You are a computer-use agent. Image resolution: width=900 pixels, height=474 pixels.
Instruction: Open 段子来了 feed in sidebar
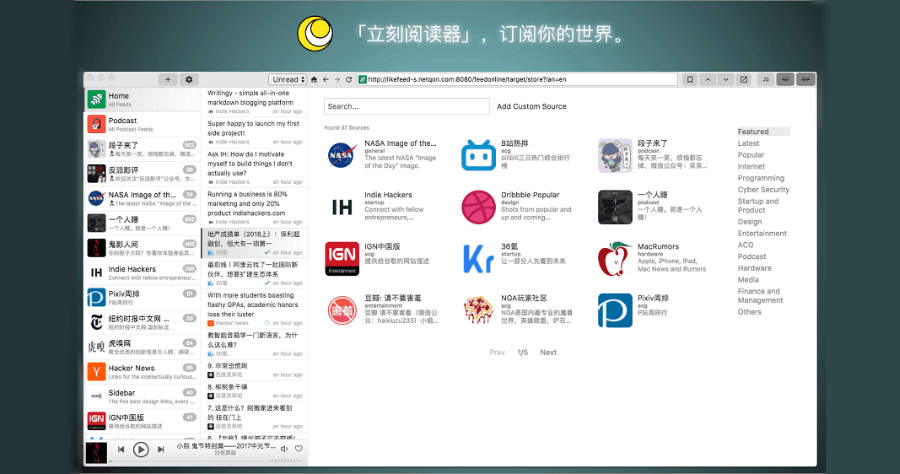coord(142,149)
